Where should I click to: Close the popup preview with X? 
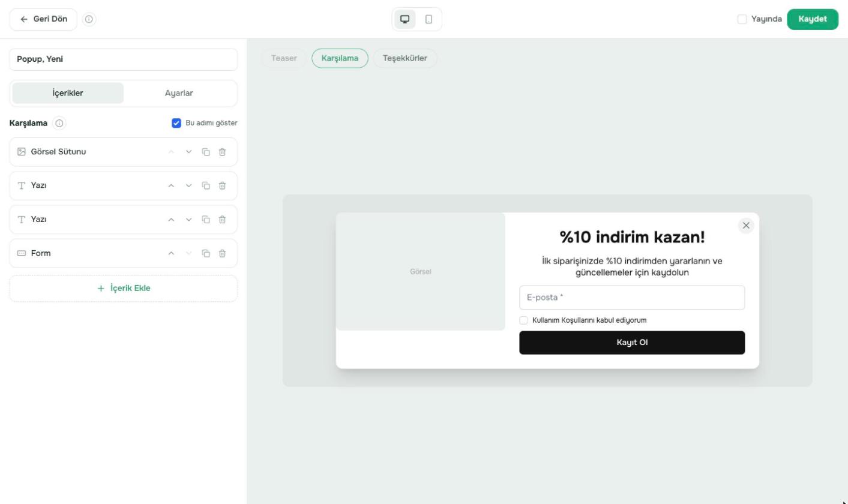click(x=746, y=226)
